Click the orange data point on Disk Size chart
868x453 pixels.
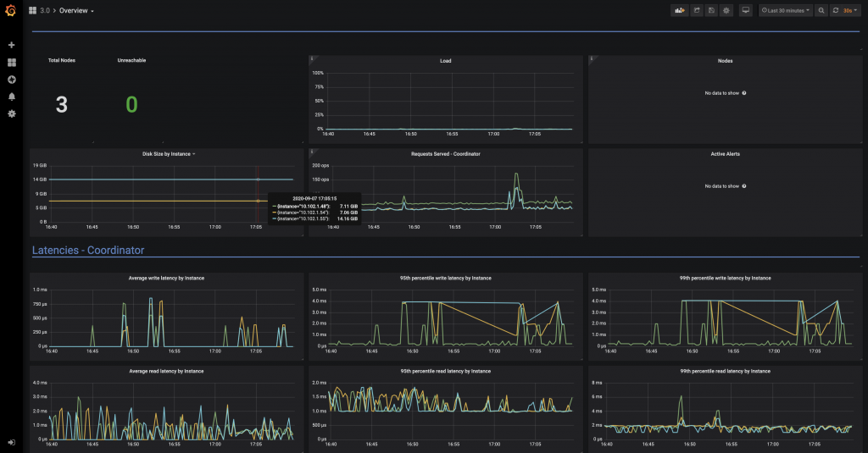pos(258,201)
